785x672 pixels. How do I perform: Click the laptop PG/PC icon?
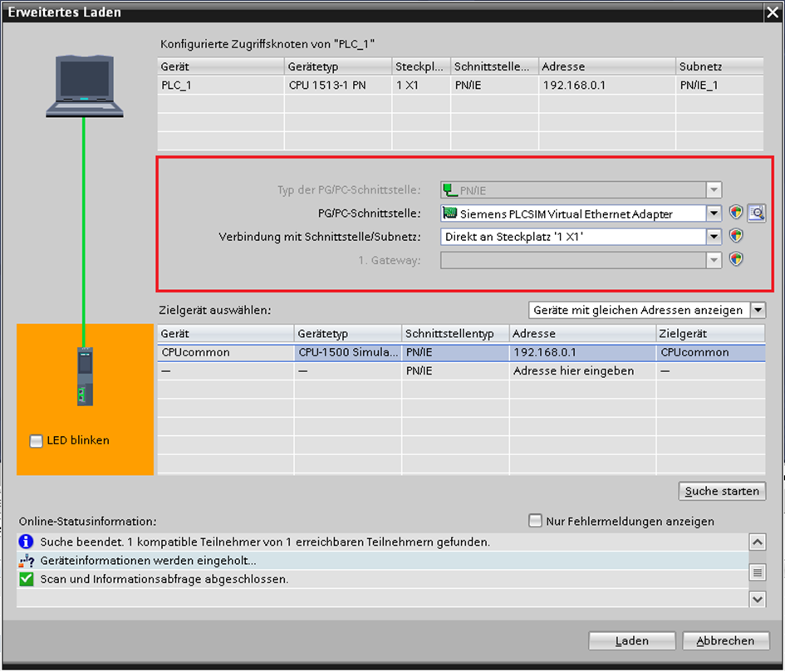point(84,86)
